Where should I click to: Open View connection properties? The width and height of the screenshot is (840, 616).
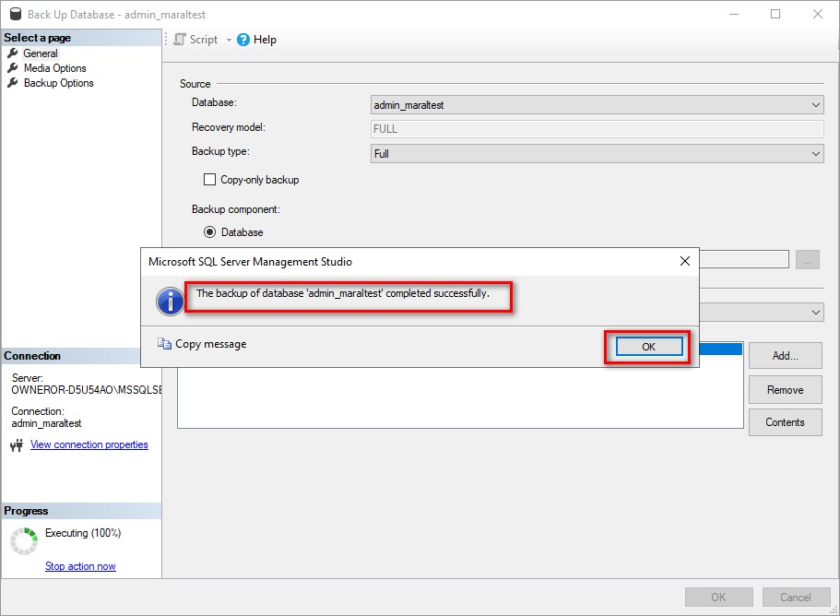pyautogui.click(x=89, y=444)
